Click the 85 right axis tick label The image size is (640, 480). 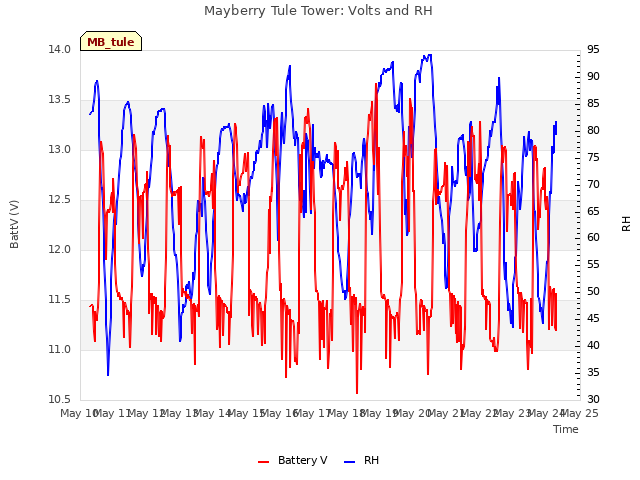593,103
